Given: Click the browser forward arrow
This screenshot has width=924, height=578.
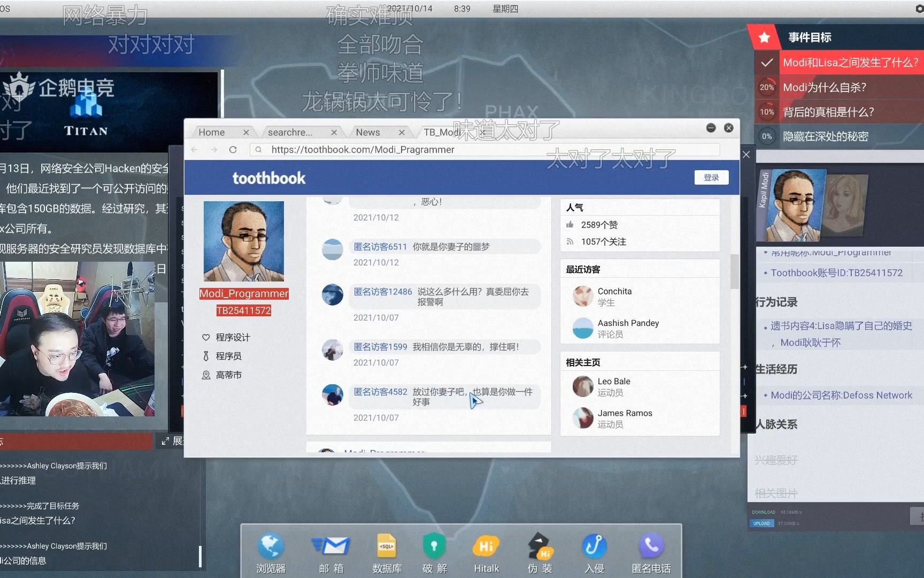Looking at the screenshot, I should pos(214,150).
